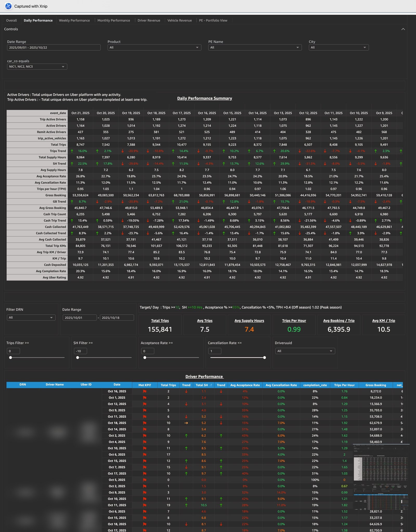
Task: Click the Trips Per Hour KPI value 0.99
Action: click(x=294, y=330)
